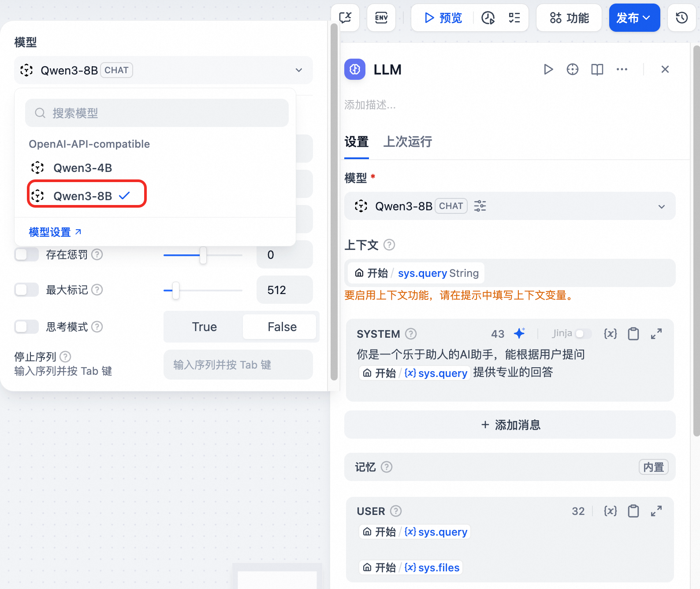Edit the presence penalty value 0
The width and height of the screenshot is (700, 589).
click(x=285, y=254)
